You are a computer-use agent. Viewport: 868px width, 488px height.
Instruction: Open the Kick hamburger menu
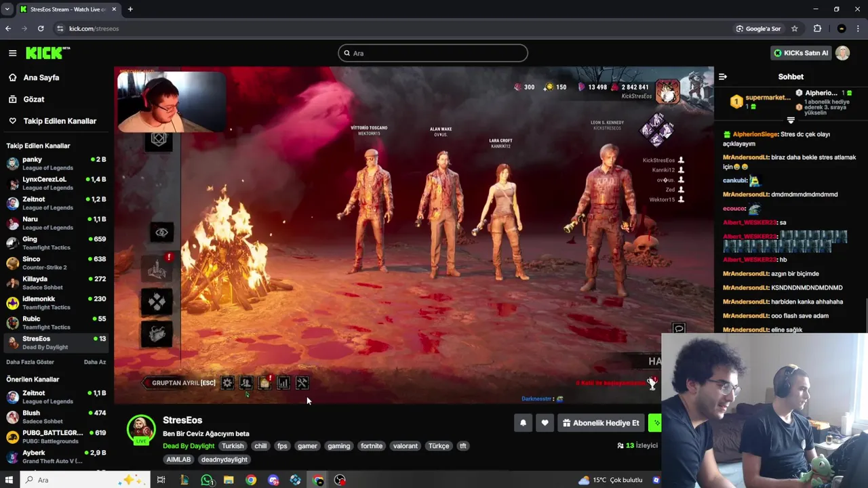pyautogui.click(x=12, y=53)
